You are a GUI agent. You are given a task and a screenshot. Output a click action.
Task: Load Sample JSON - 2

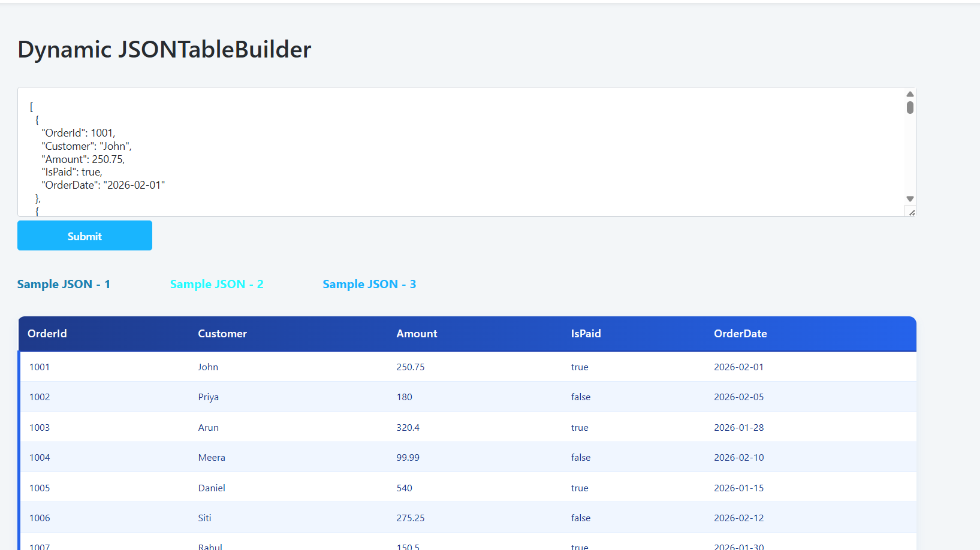216,284
